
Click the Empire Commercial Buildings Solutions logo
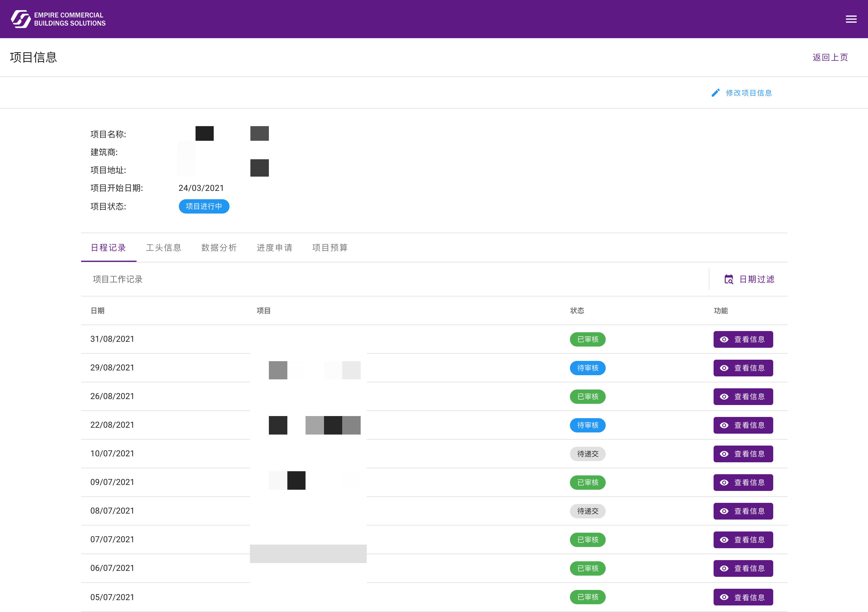pyautogui.click(x=58, y=19)
